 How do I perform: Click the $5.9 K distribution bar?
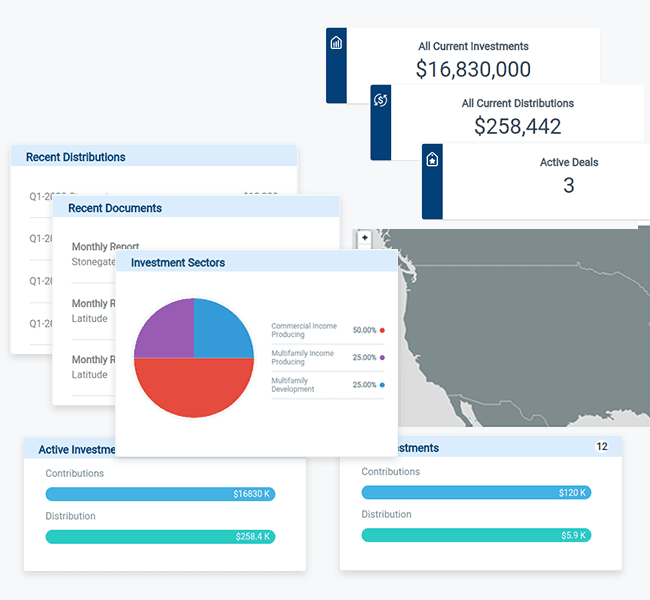(476, 535)
